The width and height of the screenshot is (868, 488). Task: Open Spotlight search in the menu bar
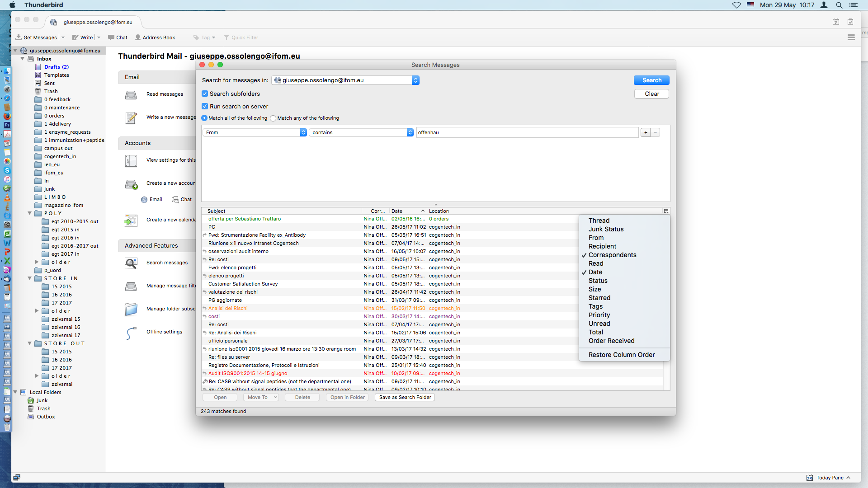(839, 5)
